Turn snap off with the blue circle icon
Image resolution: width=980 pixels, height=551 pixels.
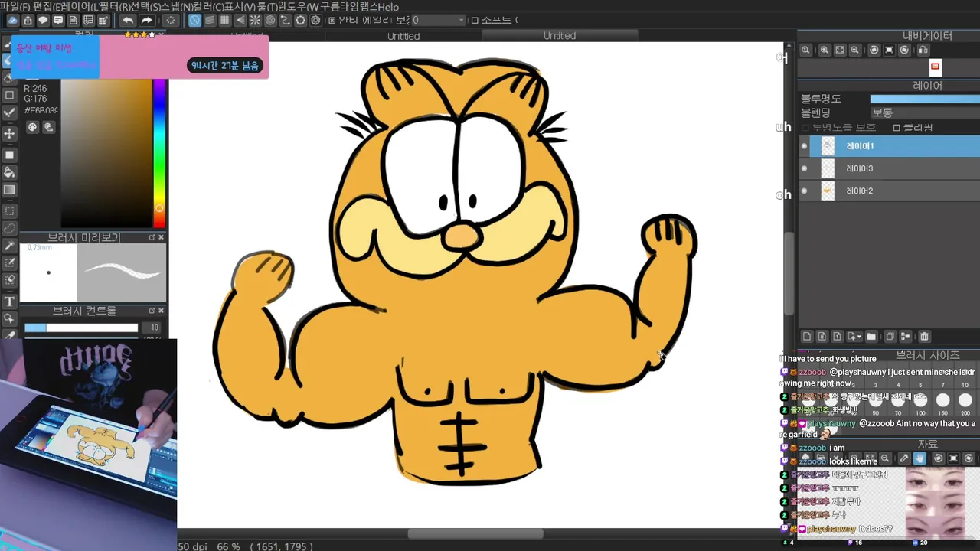point(195,21)
